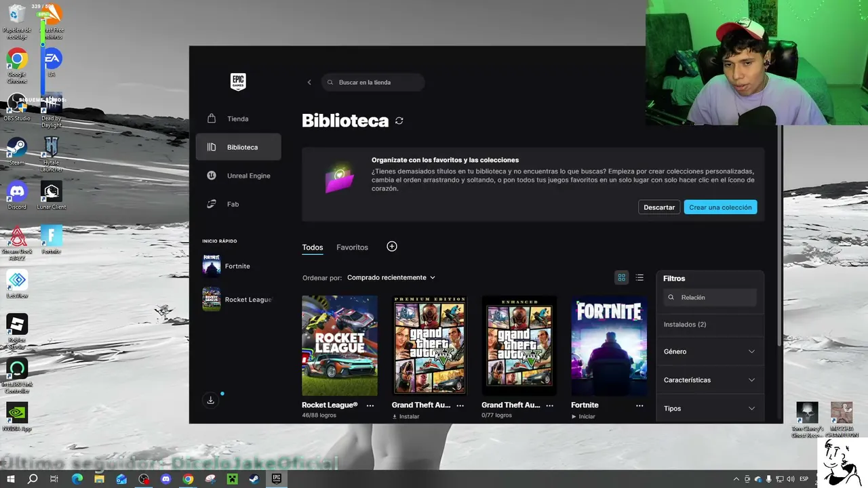Quick launch Fortnite from Inicio rápido

(x=238, y=266)
